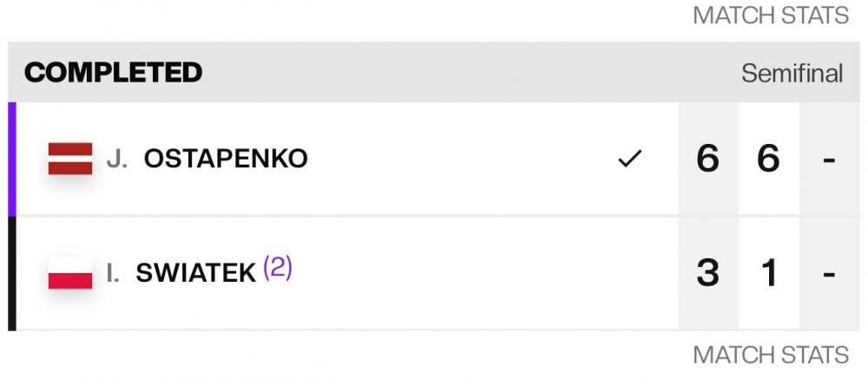This screenshot has height=378, width=868.
Task: Click Swiatek's second set score 1
Action: tap(768, 273)
